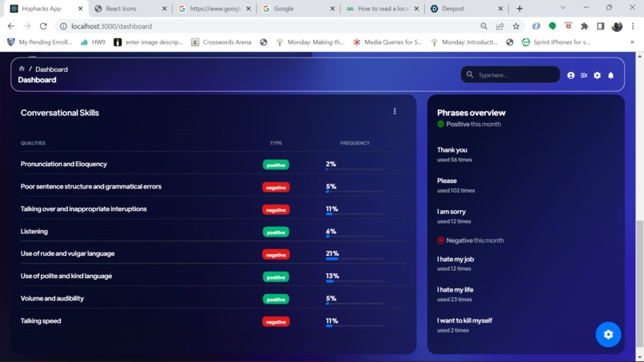Screen dimensions: 644x362
Task: Close the Devpost tab
Action: pos(500,9)
